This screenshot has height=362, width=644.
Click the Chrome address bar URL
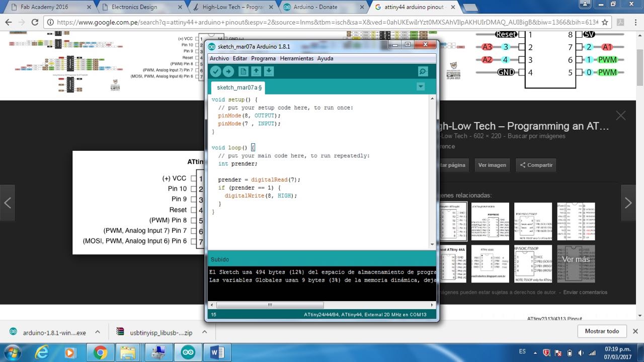point(327,22)
